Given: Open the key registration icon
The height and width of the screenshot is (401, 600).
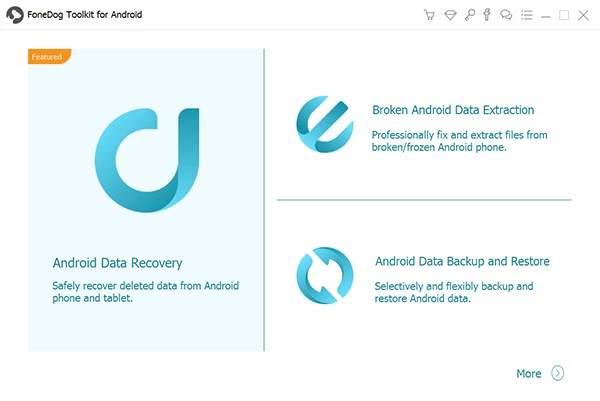Looking at the screenshot, I should click(x=470, y=15).
